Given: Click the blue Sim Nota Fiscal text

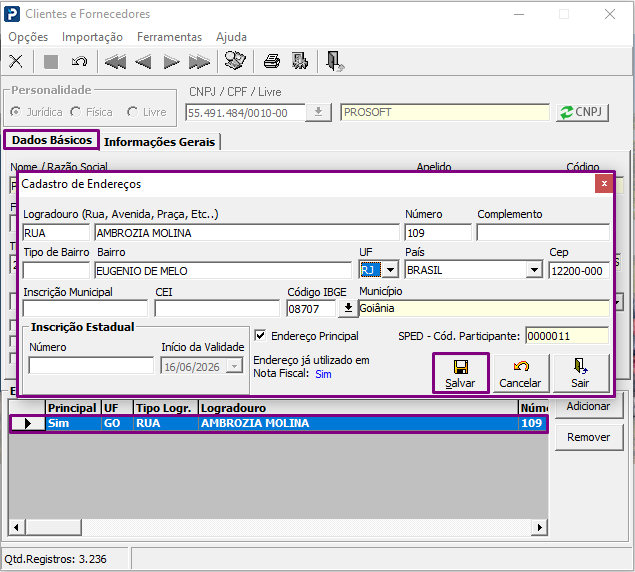Looking at the screenshot, I should pos(323,374).
